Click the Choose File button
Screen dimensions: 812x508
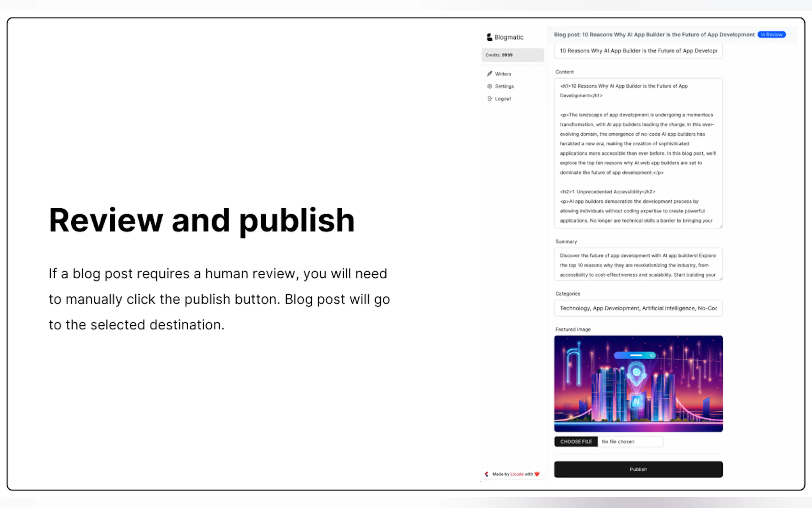tap(576, 441)
